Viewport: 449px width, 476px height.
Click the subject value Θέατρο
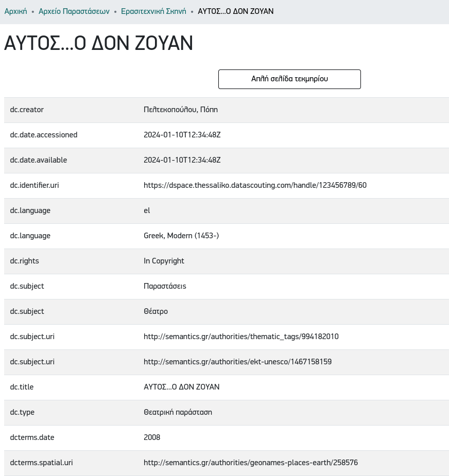[x=156, y=311]
